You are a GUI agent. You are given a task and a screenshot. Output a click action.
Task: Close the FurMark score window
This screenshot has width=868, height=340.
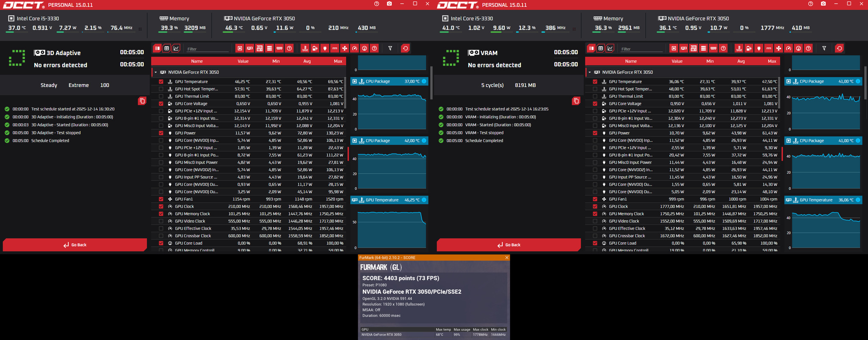pos(506,257)
